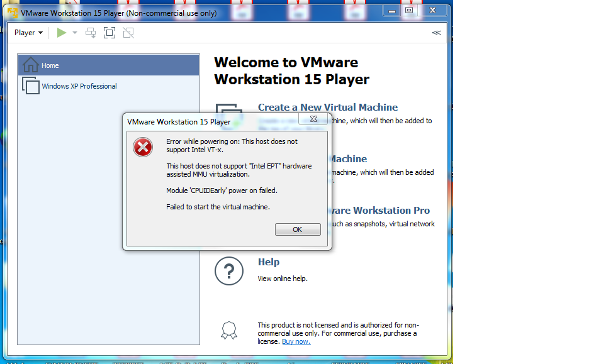Click the Create a New Virtual Machine link
Image resolution: width=601 pixels, height=364 pixels.
pos(328,107)
